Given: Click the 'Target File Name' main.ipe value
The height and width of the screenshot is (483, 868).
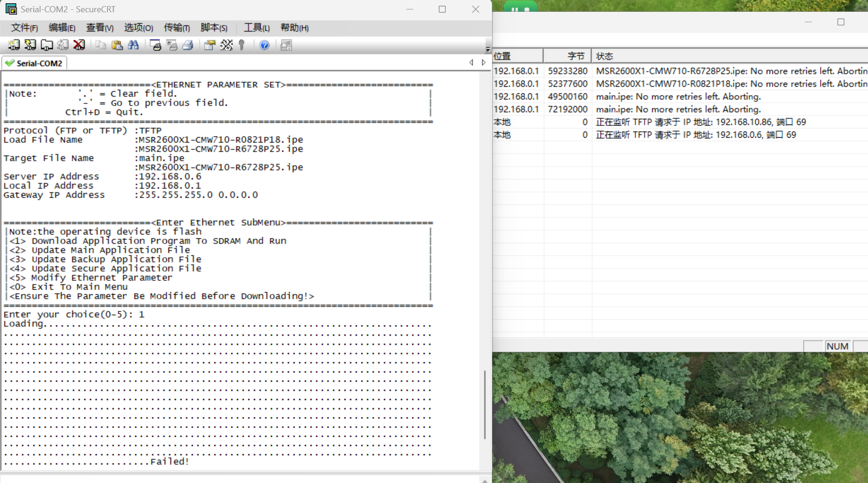Looking at the screenshot, I should click(x=162, y=158).
